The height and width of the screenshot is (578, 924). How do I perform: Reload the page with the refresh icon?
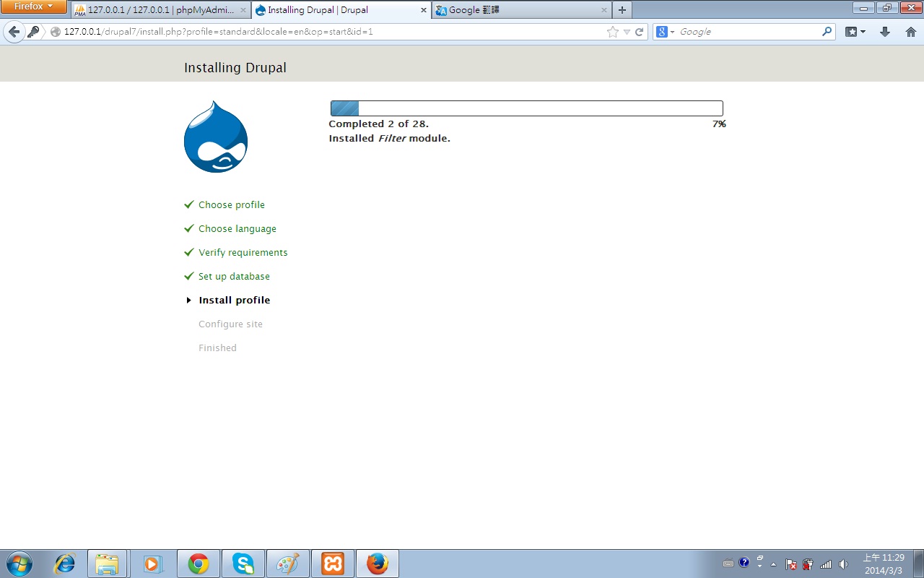639,32
